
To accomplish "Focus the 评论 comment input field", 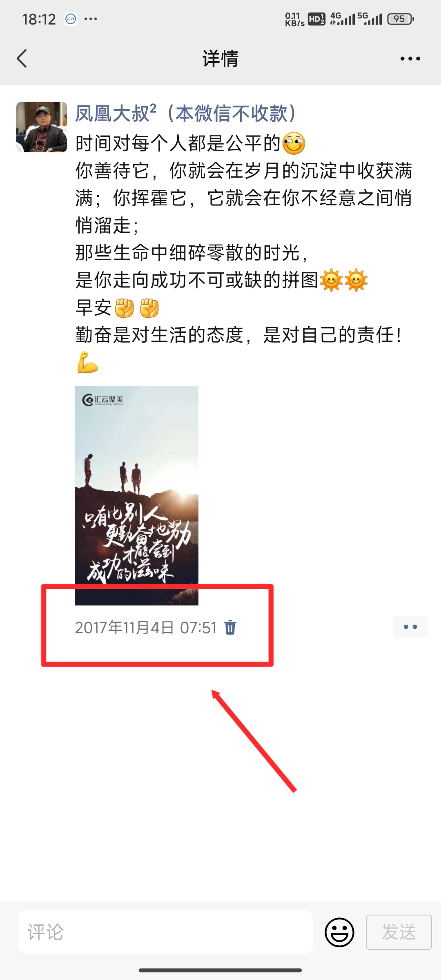I will [165, 932].
